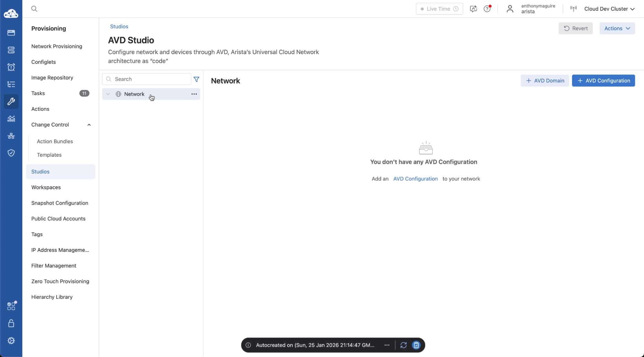Click the review clipboard icon in workspace bar

point(416,345)
